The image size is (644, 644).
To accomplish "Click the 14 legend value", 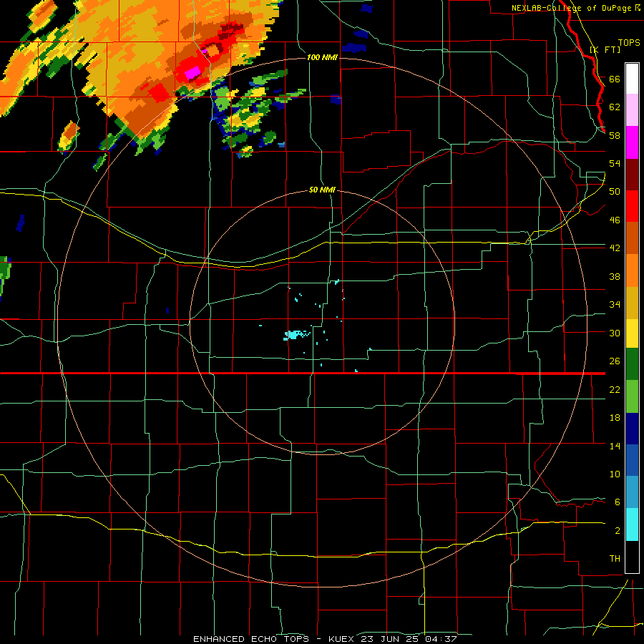I will pos(615,446).
